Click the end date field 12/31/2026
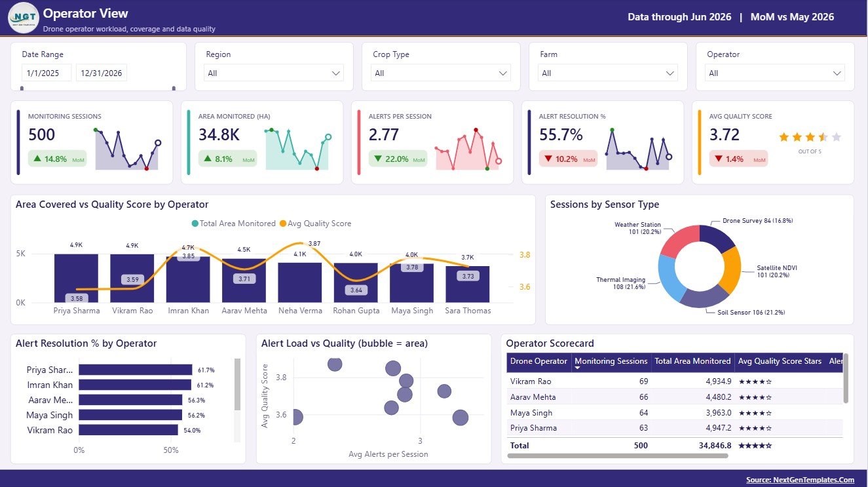868x487 pixels. click(x=102, y=73)
